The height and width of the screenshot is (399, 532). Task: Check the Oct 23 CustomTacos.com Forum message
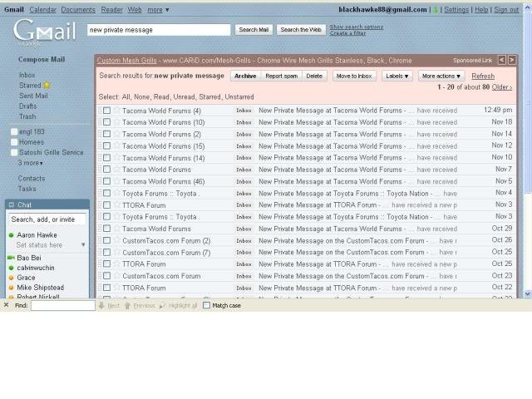(107, 275)
